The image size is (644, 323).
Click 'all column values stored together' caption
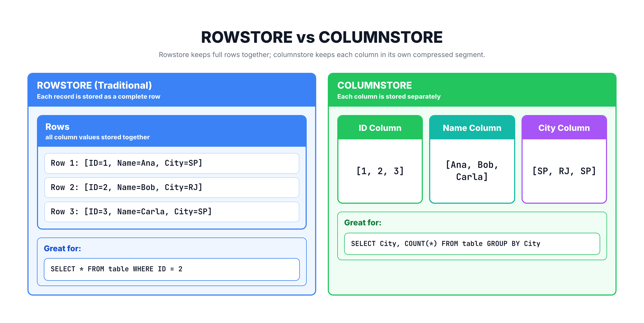click(x=97, y=137)
